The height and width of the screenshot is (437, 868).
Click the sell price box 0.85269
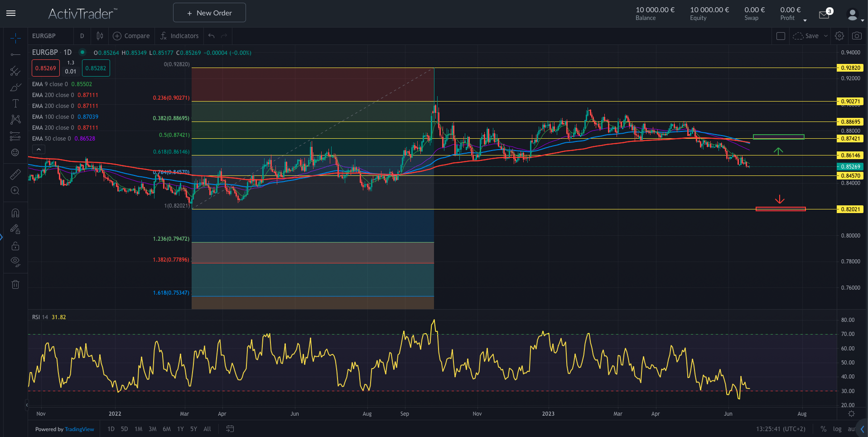point(45,68)
